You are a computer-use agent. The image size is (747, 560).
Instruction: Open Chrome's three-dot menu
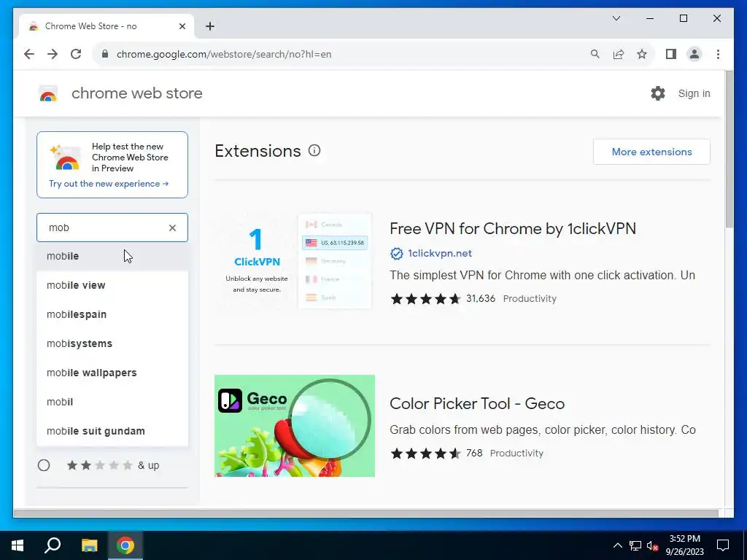pos(718,54)
